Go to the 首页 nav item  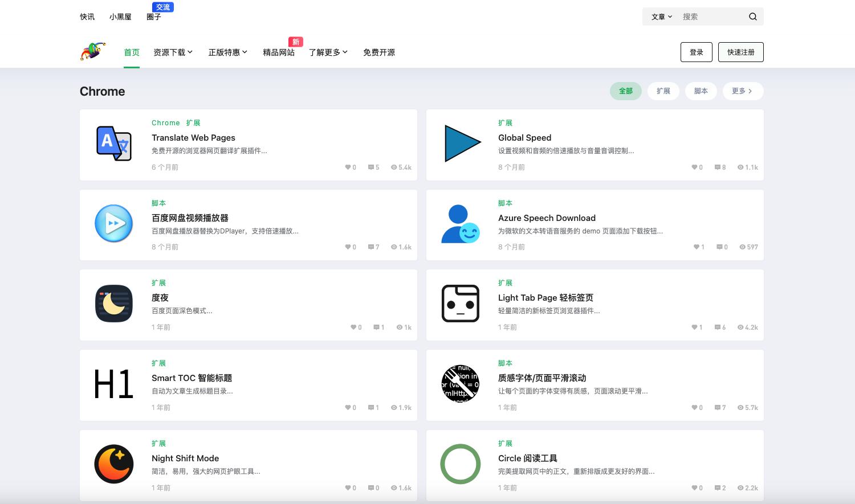click(132, 52)
